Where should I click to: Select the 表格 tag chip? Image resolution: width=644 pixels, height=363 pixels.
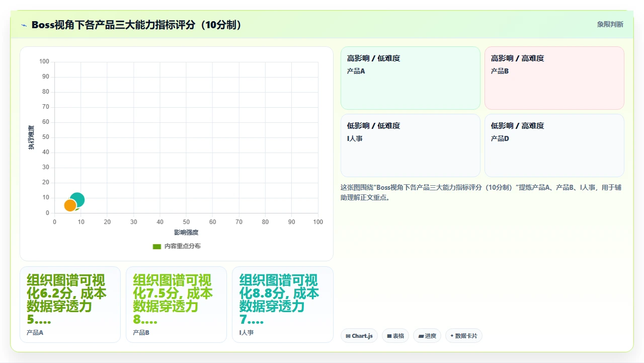tap(395, 336)
